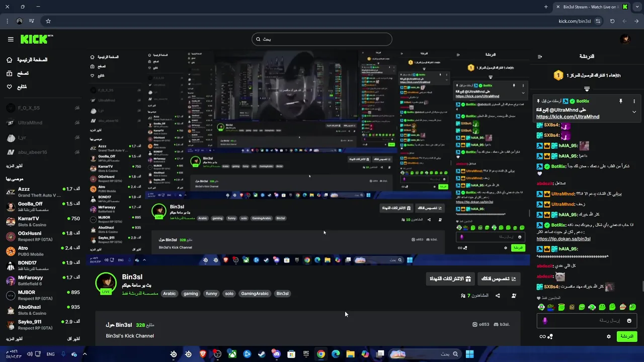Select MrFarosyy Battlefield 6 channel

pyautogui.click(x=42, y=280)
